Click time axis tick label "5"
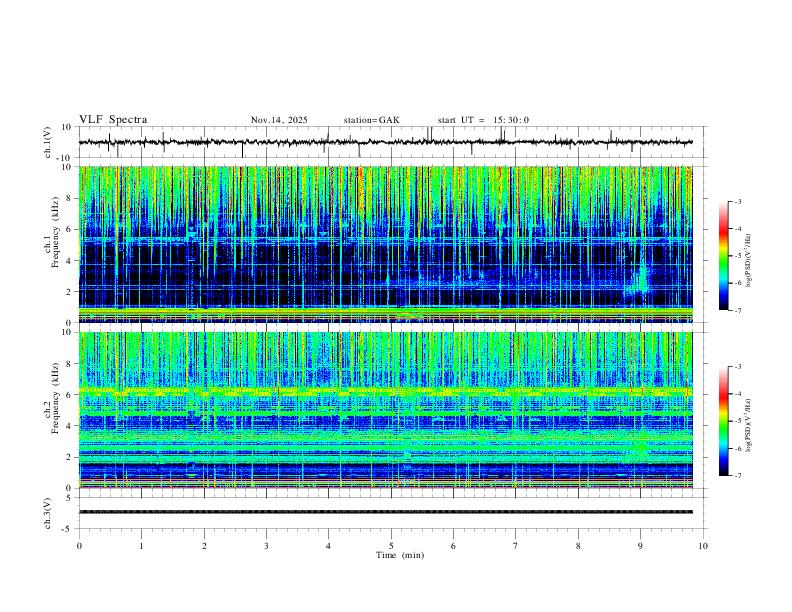 tap(391, 546)
